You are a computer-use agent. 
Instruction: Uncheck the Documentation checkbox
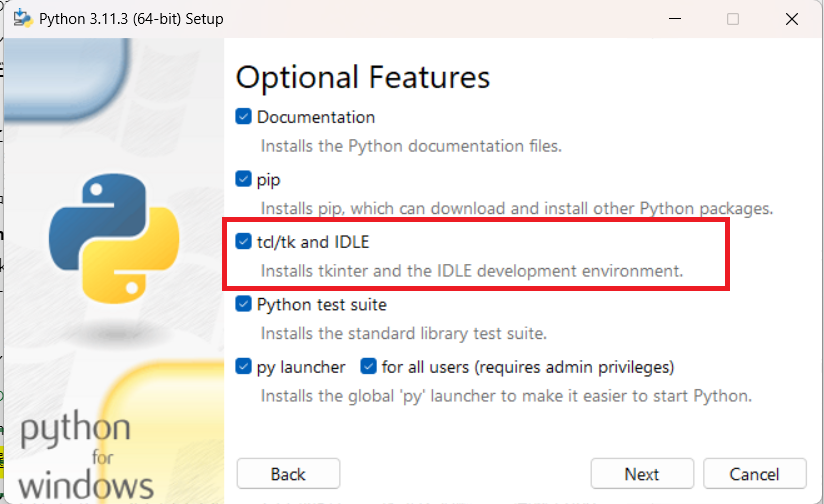coord(243,116)
